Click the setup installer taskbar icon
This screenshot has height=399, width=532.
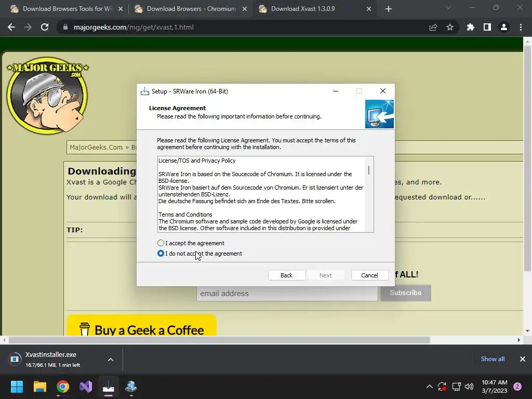tap(109, 387)
